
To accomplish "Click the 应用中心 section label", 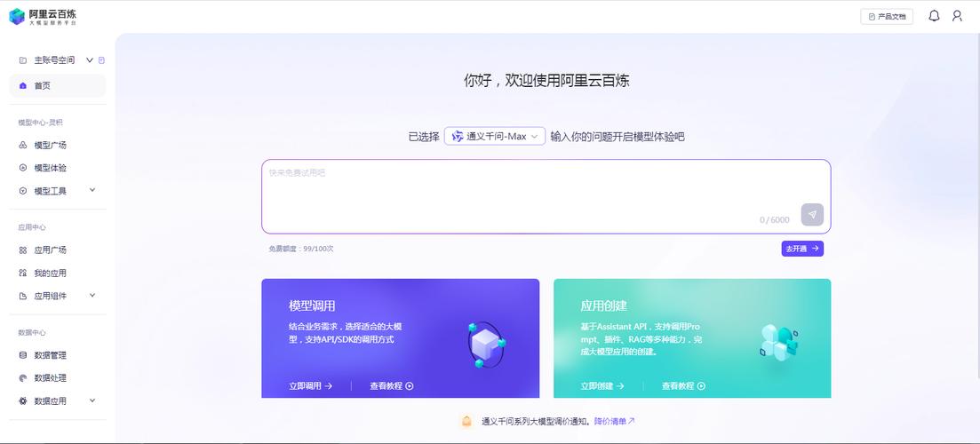I will click(32, 227).
